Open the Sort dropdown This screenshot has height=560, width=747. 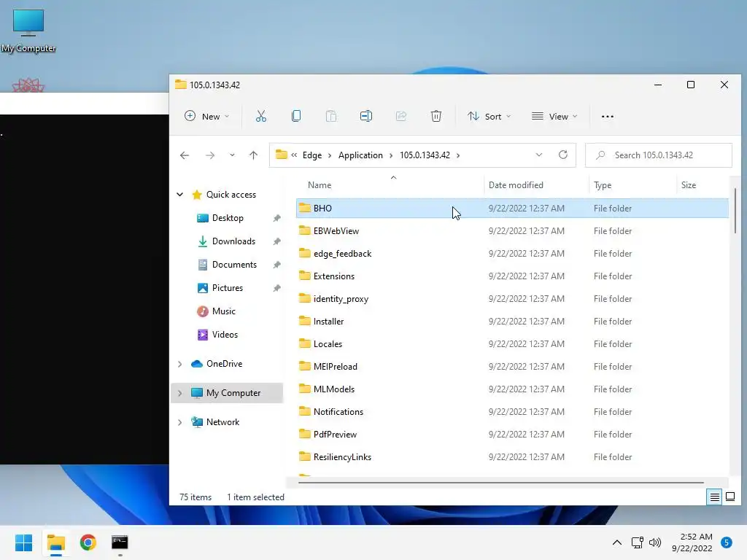coord(489,116)
